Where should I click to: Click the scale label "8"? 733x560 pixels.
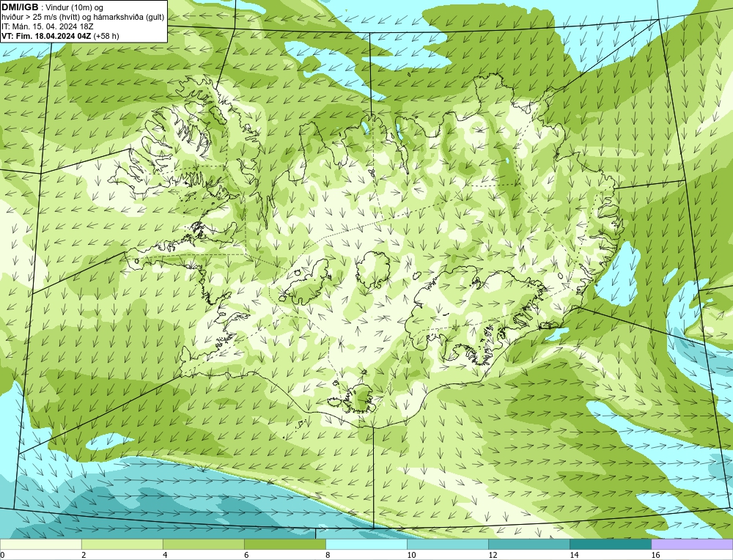coord(328,555)
